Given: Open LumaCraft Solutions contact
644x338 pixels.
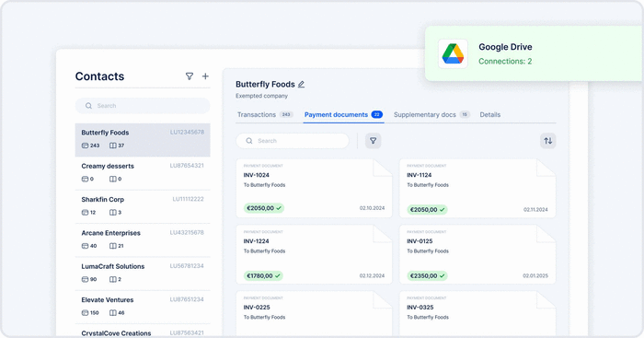Looking at the screenshot, I should [143, 274].
